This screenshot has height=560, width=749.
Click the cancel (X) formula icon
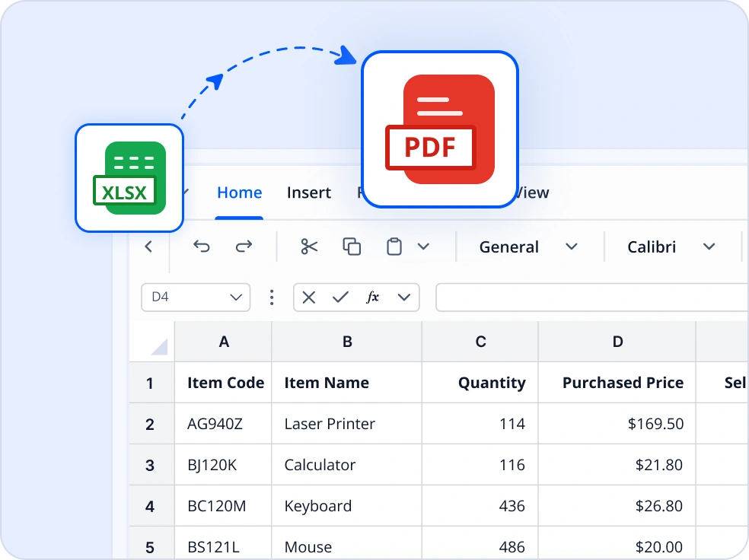coord(308,297)
